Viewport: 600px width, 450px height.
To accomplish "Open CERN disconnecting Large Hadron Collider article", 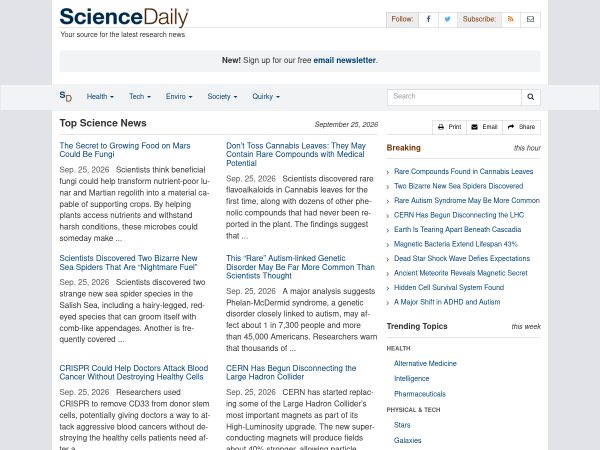I will coord(291,372).
